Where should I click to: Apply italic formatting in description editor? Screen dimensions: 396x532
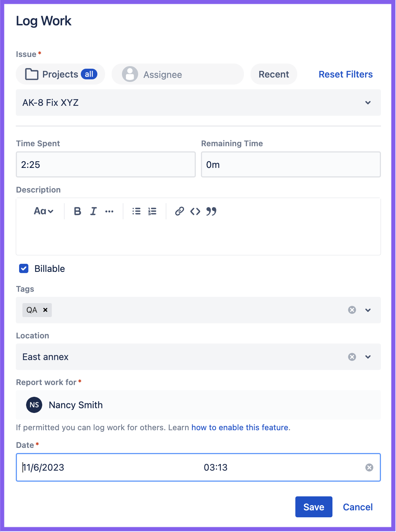point(93,211)
